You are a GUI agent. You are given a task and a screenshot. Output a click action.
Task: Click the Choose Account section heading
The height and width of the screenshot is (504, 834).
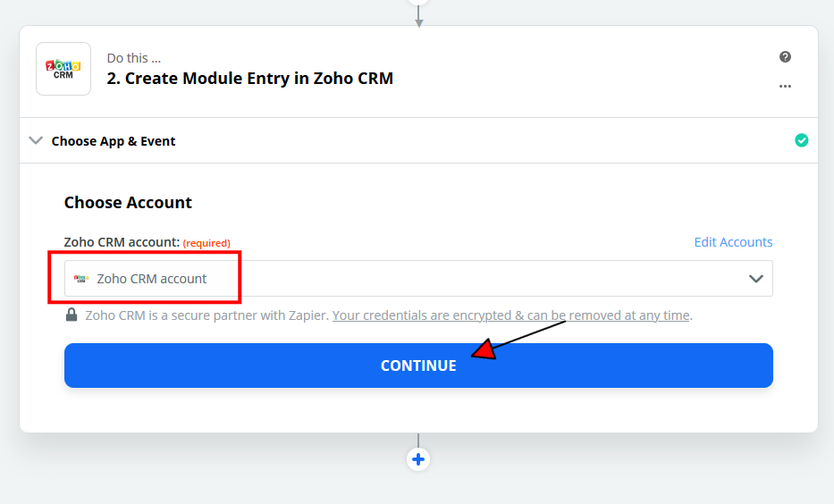(x=128, y=203)
